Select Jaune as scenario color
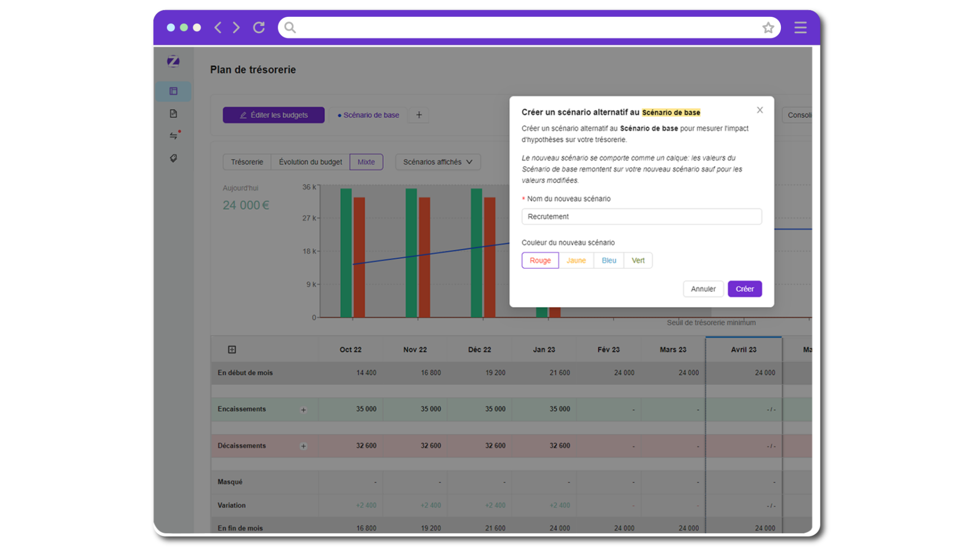 click(576, 261)
